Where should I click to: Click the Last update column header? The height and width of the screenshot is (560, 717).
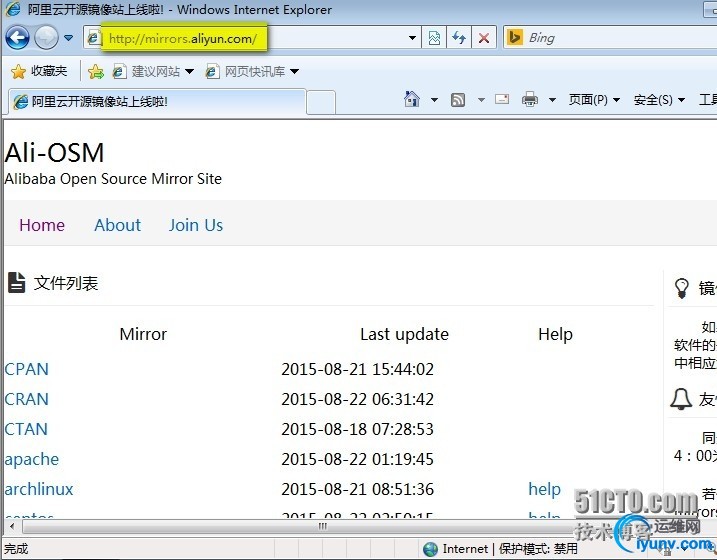point(404,334)
